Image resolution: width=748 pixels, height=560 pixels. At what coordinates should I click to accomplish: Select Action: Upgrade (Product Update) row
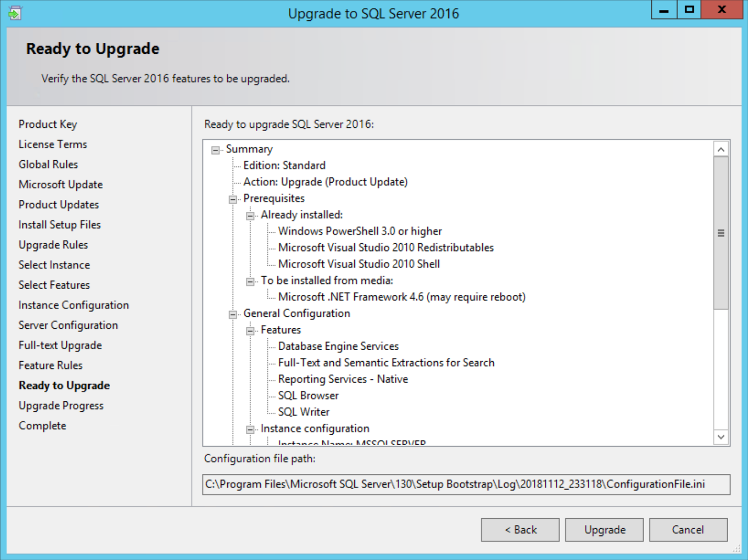coord(325,182)
